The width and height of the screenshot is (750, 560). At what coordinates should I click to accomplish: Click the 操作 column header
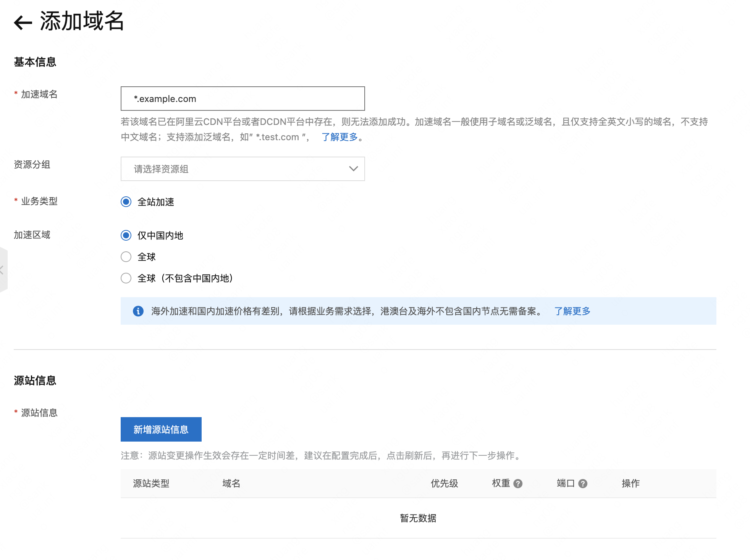(630, 484)
